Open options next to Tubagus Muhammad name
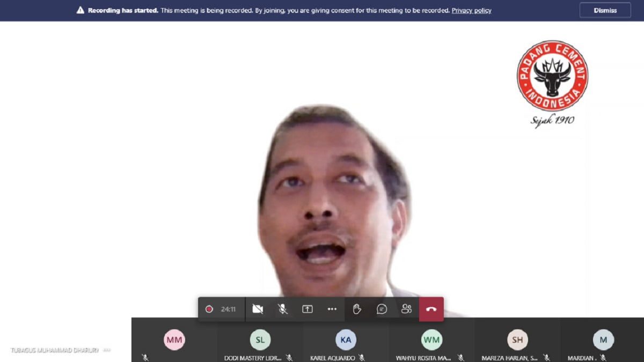 coord(107,350)
